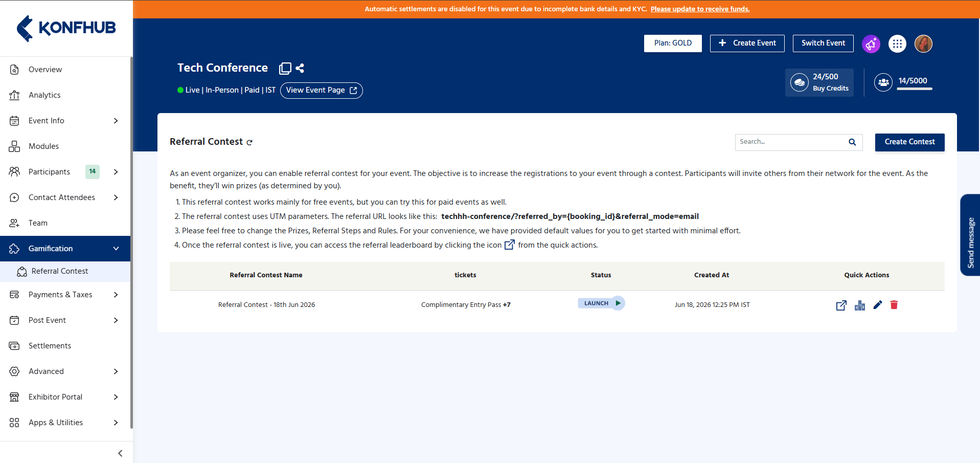
Task: Click the Apps & Utilities grid icon
Action: pyautogui.click(x=14, y=423)
